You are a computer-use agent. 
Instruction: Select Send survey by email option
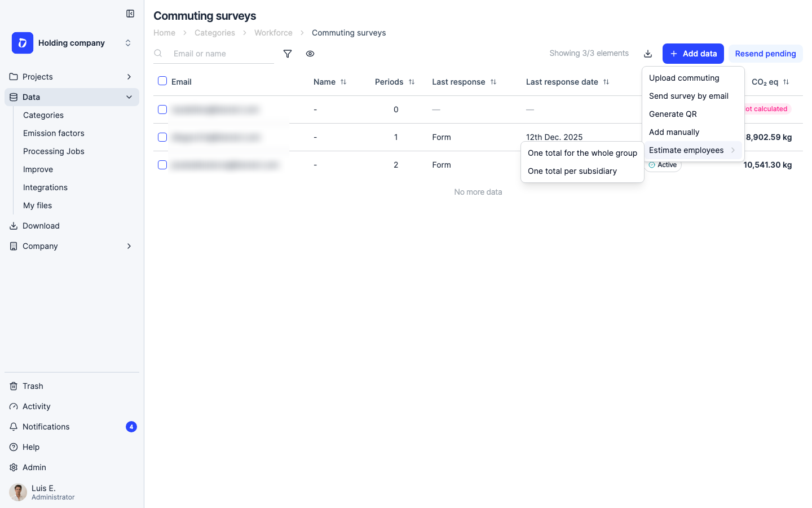pos(693,96)
